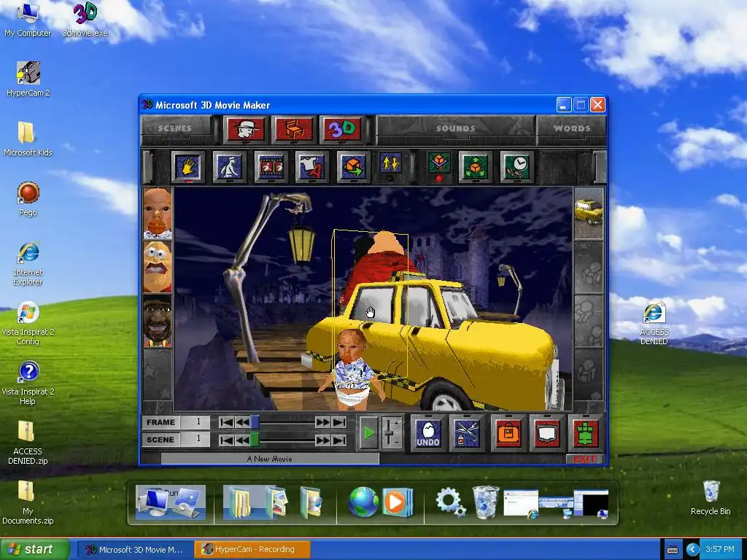The height and width of the screenshot is (560, 747).
Task: Click the Start button
Action: [34, 550]
